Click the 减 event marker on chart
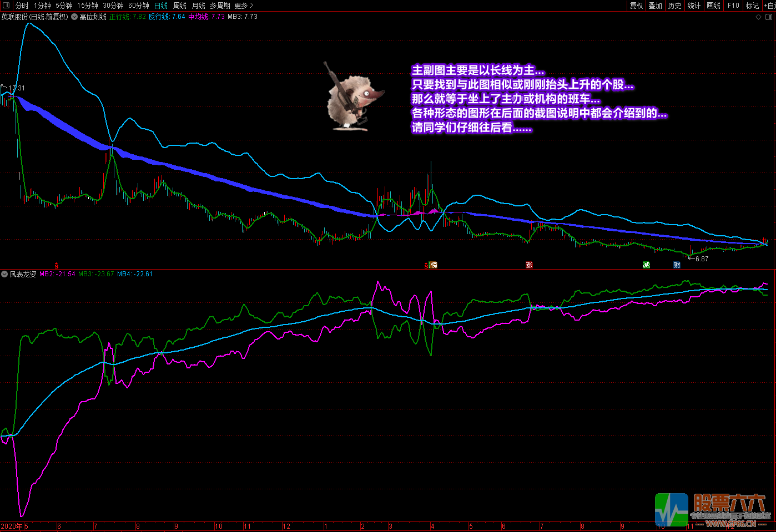Screen dimensions: 776x532 [646, 265]
